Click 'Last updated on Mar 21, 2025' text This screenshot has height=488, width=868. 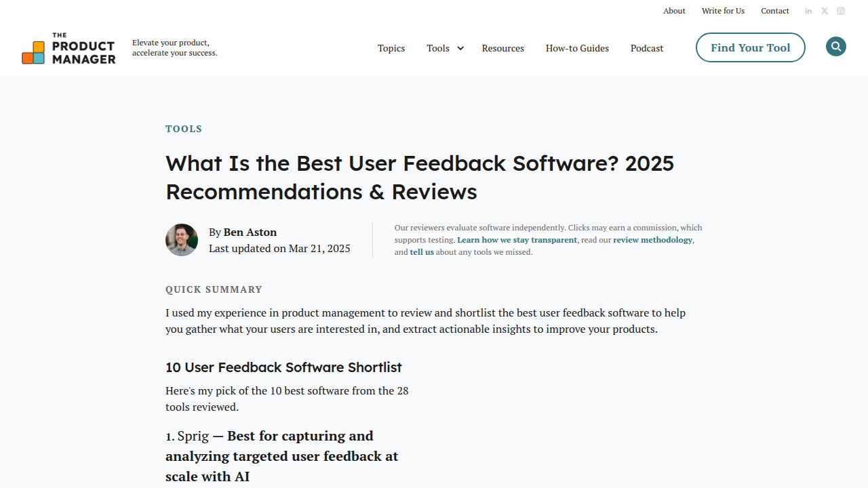coord(279,248)
